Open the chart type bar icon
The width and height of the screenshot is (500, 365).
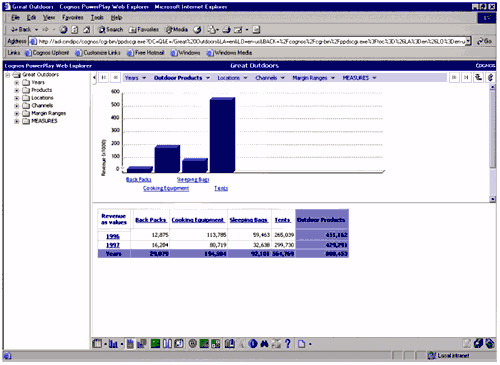coord(113,344)
